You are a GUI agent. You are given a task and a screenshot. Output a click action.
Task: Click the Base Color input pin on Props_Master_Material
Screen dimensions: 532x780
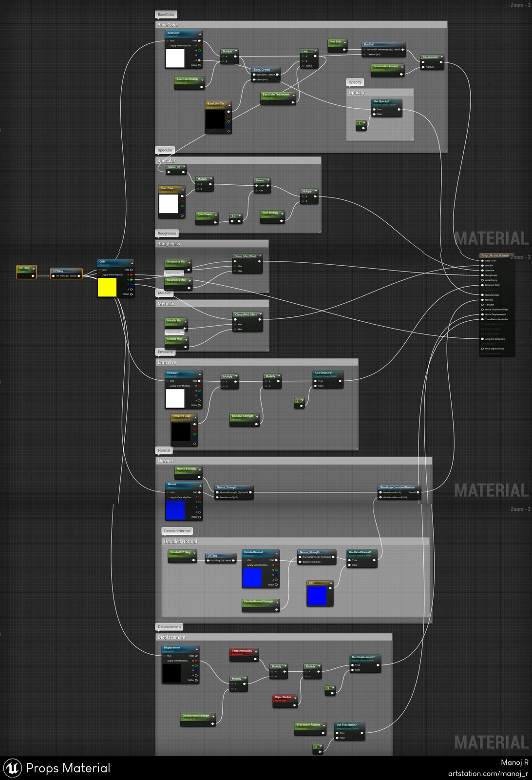click(483, 261)
